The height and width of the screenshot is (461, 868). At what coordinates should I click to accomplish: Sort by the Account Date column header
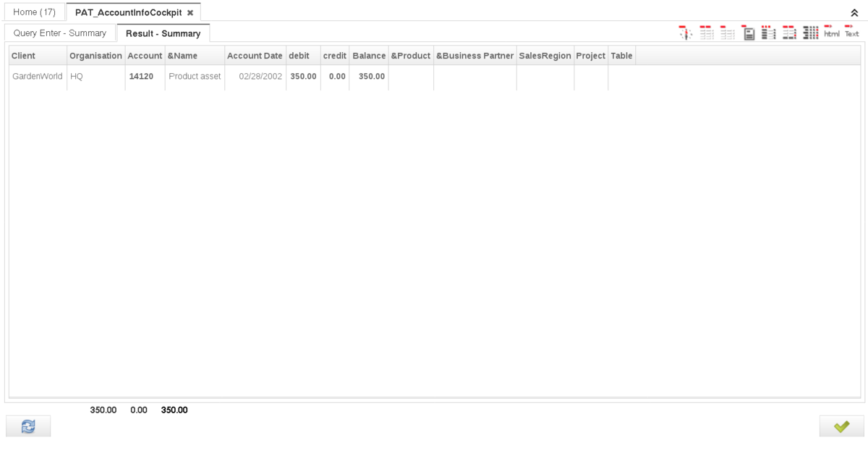coord(255,56)
